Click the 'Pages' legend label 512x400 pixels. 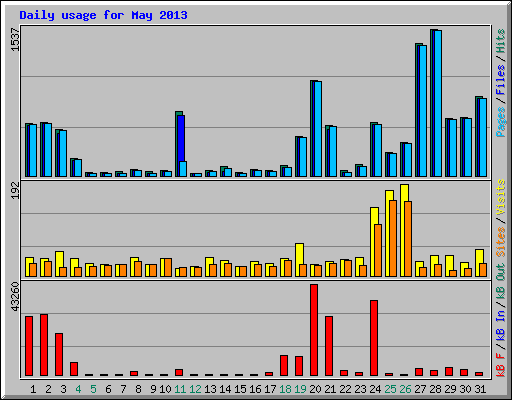coord(500,122)
